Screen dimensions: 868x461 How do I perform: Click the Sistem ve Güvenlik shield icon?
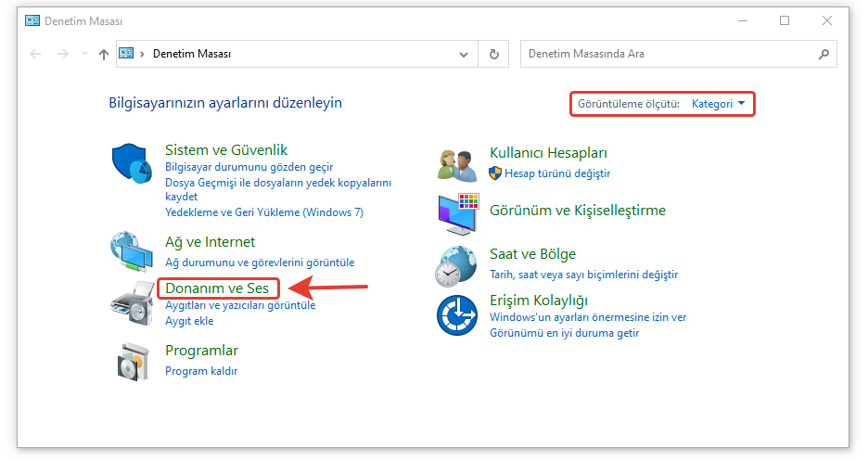(132, 165)
